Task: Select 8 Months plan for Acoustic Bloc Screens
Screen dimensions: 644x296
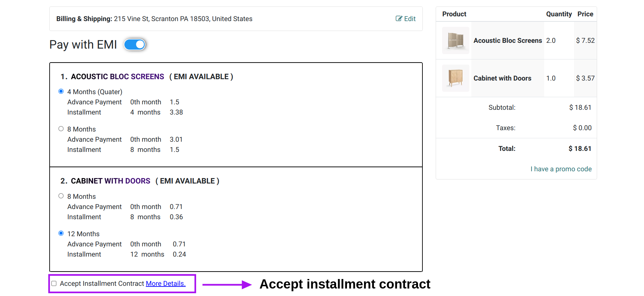Action: click(61, 129)
